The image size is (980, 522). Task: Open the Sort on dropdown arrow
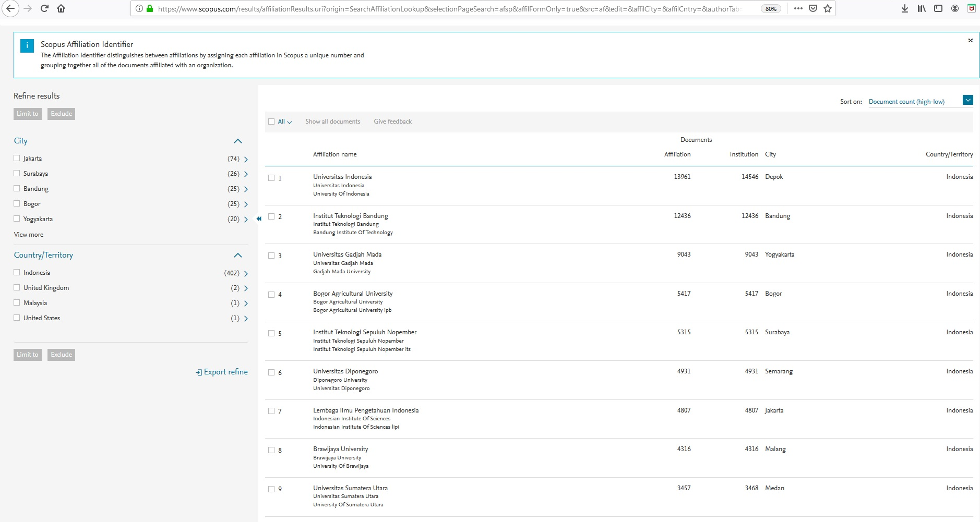[968, 100]
